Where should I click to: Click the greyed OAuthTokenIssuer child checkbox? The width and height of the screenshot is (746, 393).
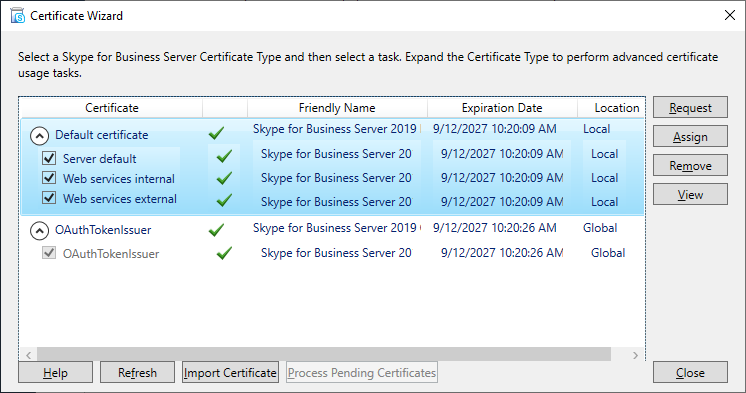49,253
